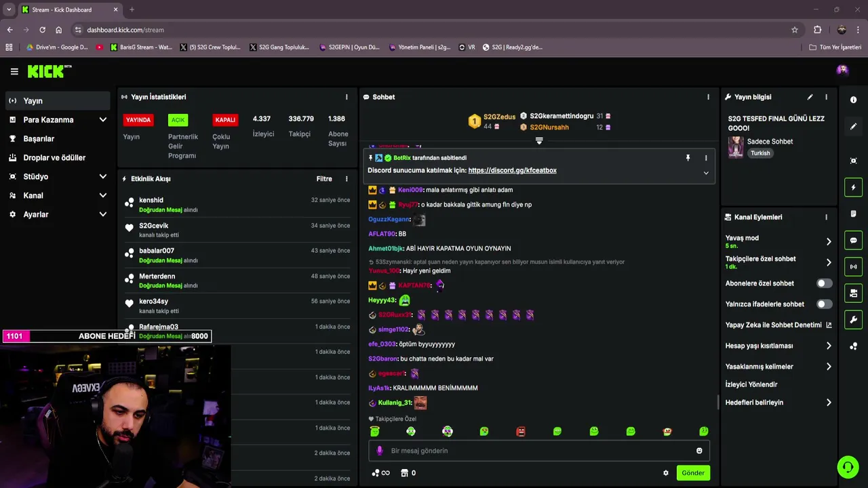Click the Sadece Sohbet category thumbnail

point(736,147)
